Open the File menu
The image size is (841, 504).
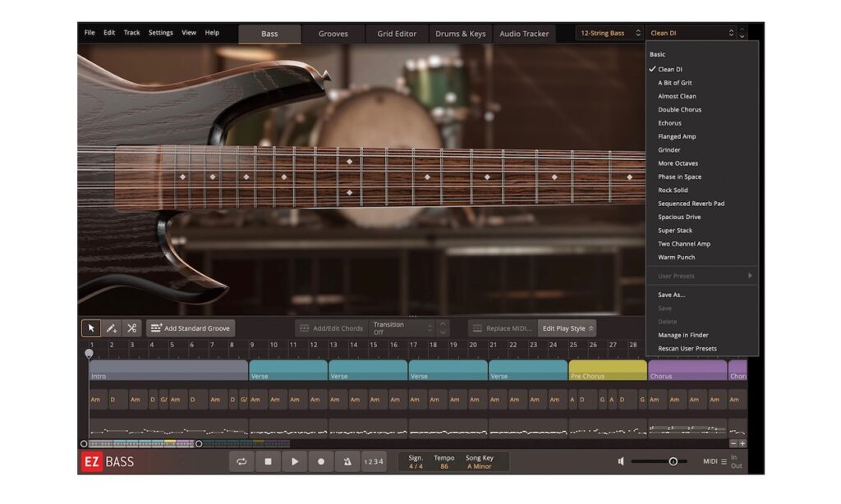[x=90, y=33]
